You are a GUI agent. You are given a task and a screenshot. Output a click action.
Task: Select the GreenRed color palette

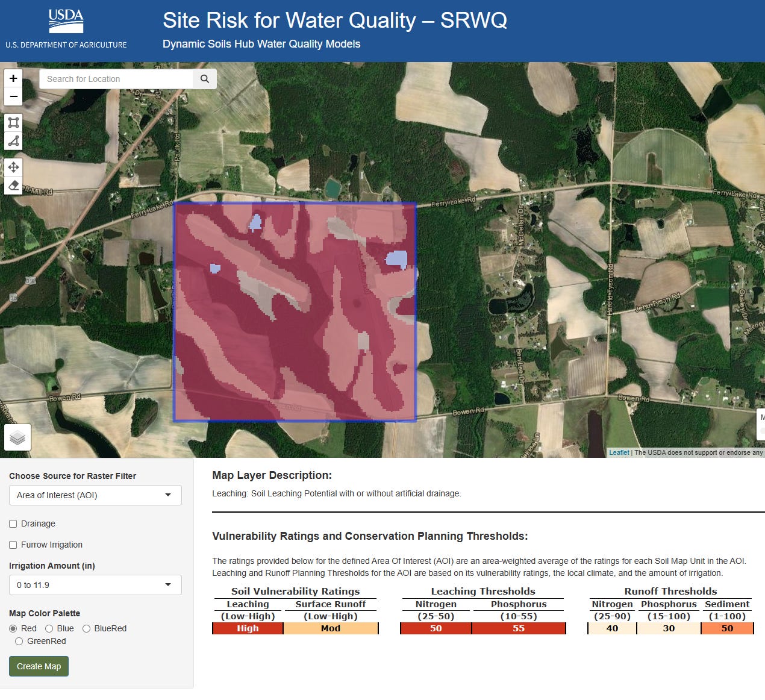tap(19, 641)
